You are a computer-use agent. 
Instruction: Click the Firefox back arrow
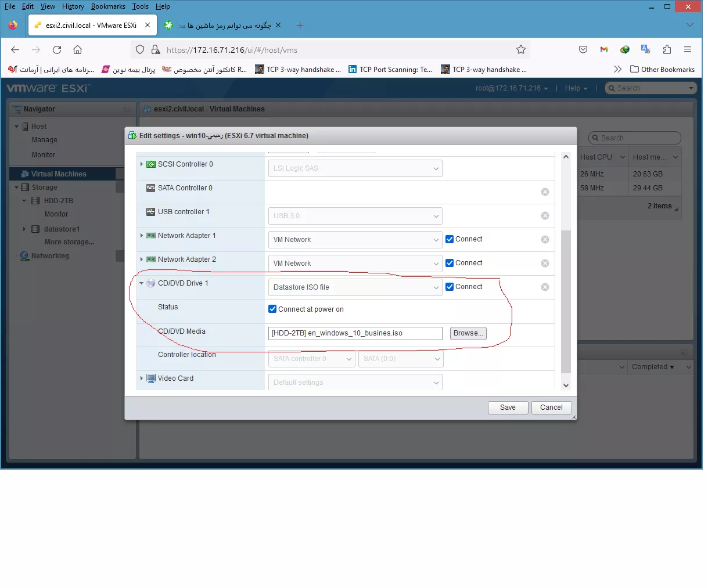pos(15,50)
